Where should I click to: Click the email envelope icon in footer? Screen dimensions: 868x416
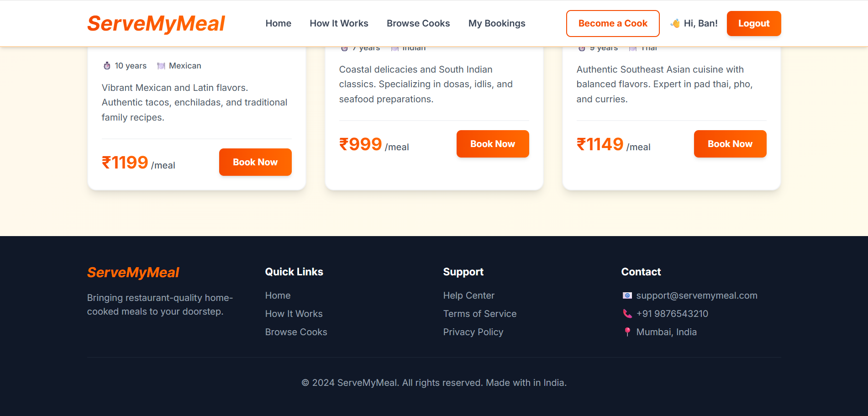(627, 295)
